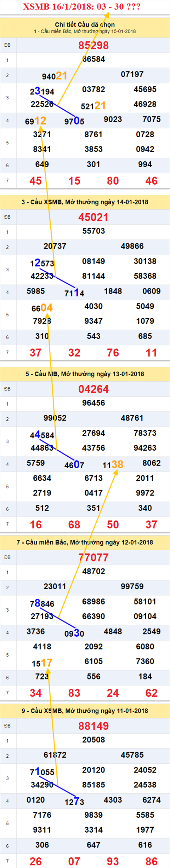Screen dimensions: 170x868
Task: Click sixth prize number 647
Action: (x=93, y=845)
